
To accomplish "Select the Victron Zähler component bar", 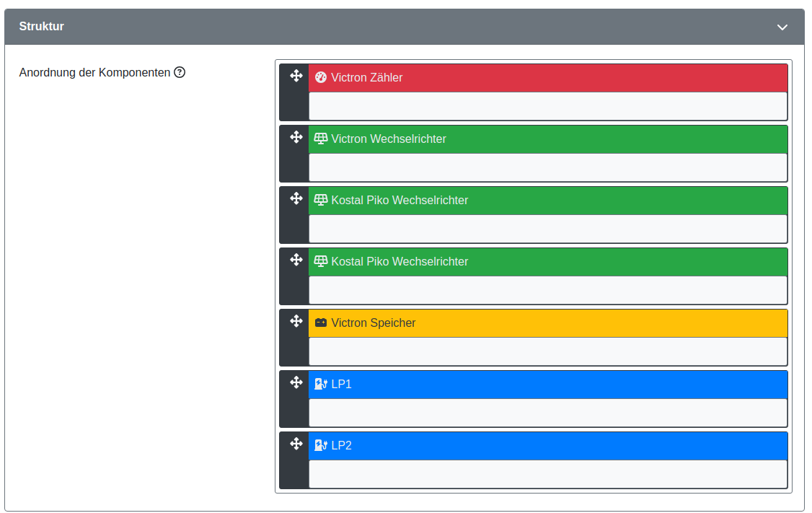I will pyautogui.click(x=548, y=78).
